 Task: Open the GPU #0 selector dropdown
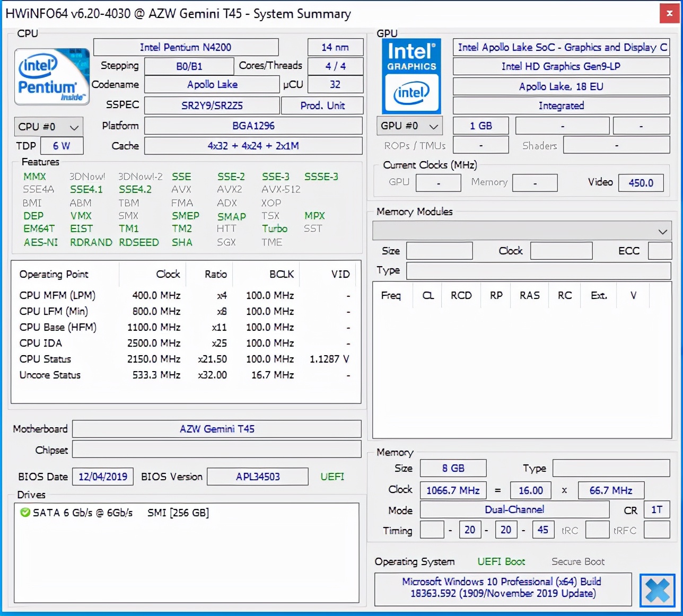coord(410,126)
